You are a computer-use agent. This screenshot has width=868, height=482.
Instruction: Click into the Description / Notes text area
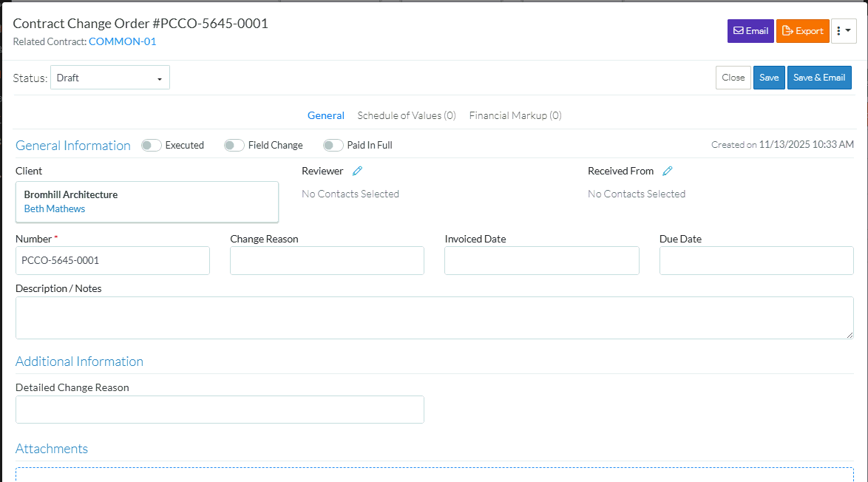434,318
